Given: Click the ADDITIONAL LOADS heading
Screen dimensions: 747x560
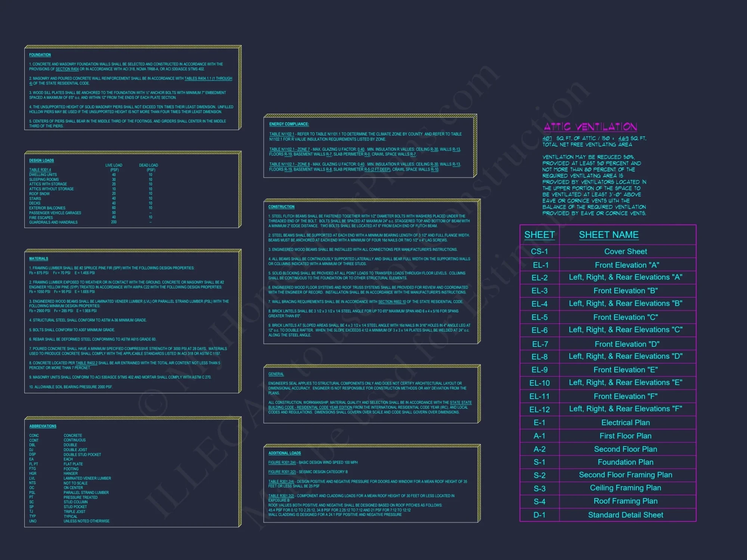Looking at the screenshot, I should point(284,453).
